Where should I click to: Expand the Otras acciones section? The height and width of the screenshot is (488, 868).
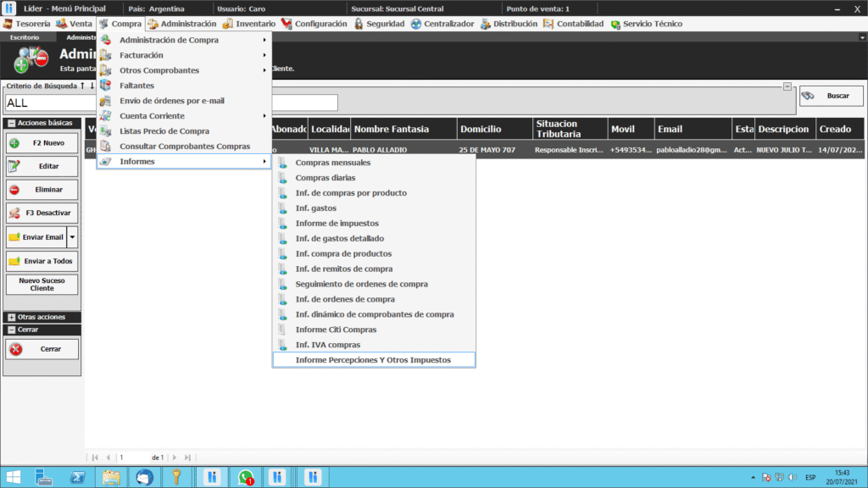pos(11,317)
